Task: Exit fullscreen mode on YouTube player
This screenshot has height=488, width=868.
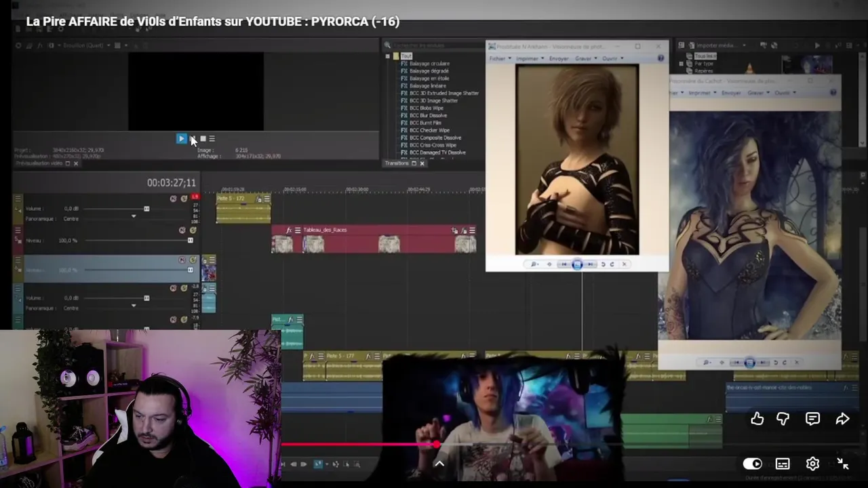Action: coord(843,464)
